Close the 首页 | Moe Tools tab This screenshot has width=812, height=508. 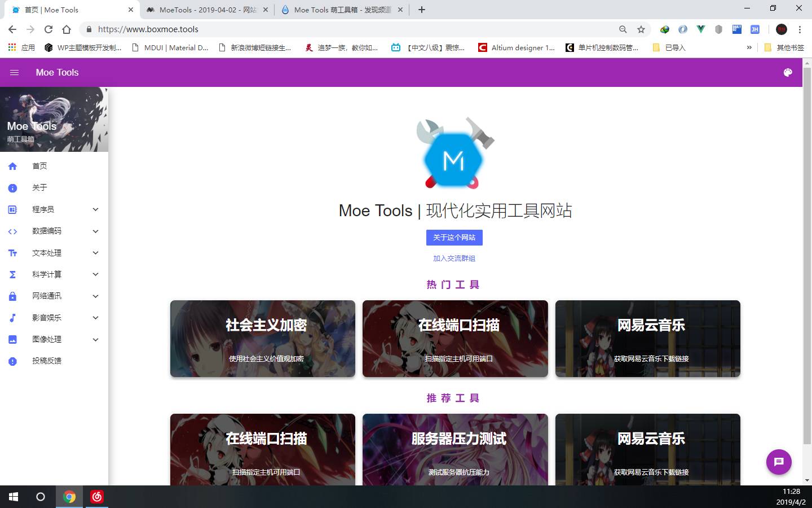(x=131, y=10)
